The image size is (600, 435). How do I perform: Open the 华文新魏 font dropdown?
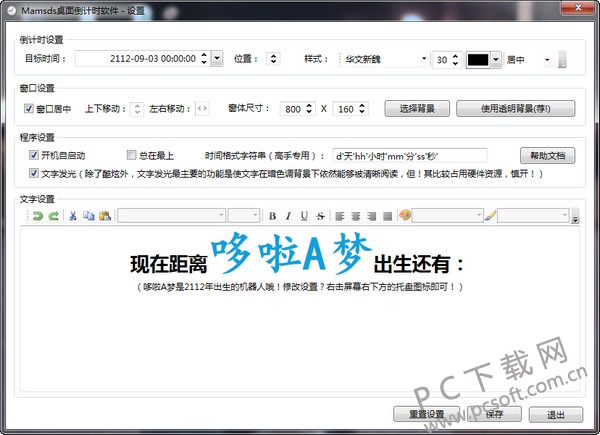pos(424,59)
